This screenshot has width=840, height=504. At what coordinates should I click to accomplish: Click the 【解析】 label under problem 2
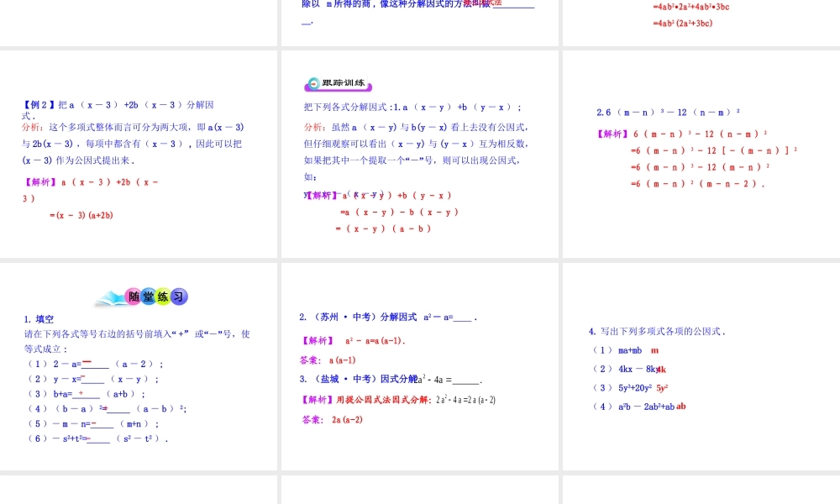pos(316,339)
